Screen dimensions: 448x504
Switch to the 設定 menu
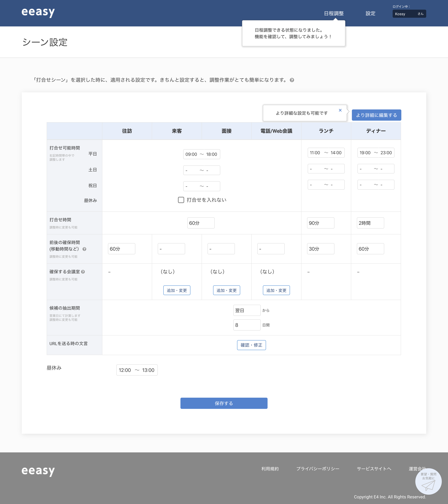[x=370, y=14]
